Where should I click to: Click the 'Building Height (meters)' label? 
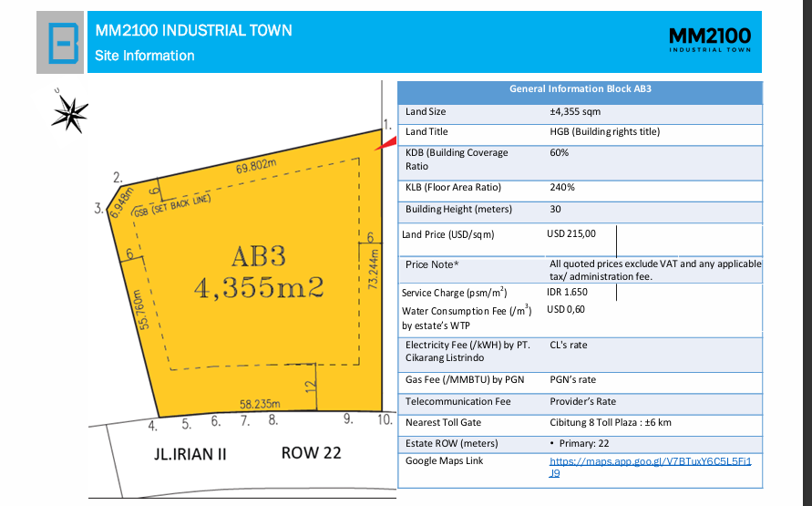coord(458,209)
